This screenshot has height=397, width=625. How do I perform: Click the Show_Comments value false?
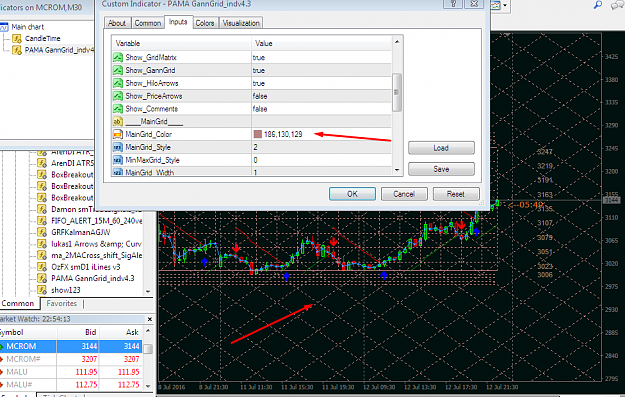(260, 109)
